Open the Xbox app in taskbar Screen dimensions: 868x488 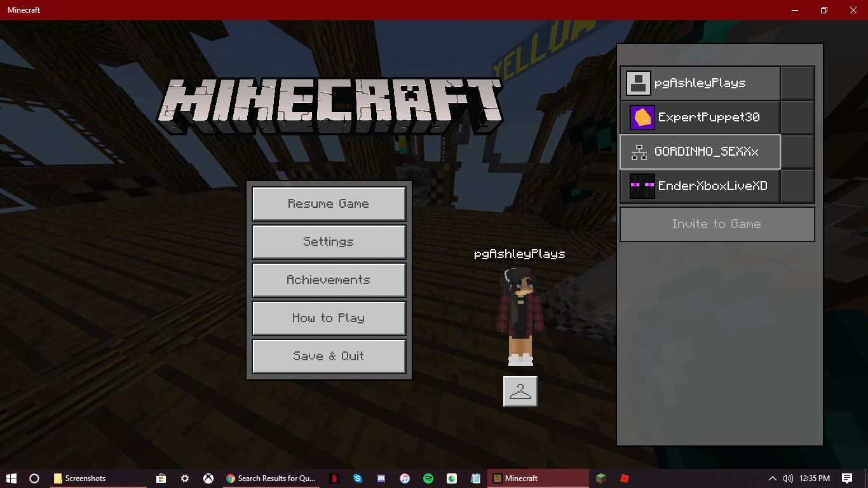208,478
